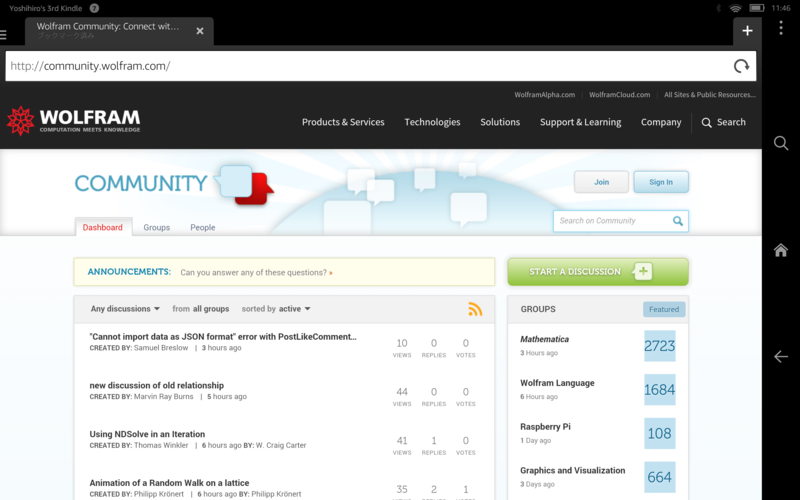Open a new browser tab
The height and width of the screenshot is (500, 800).
(747, 31)
